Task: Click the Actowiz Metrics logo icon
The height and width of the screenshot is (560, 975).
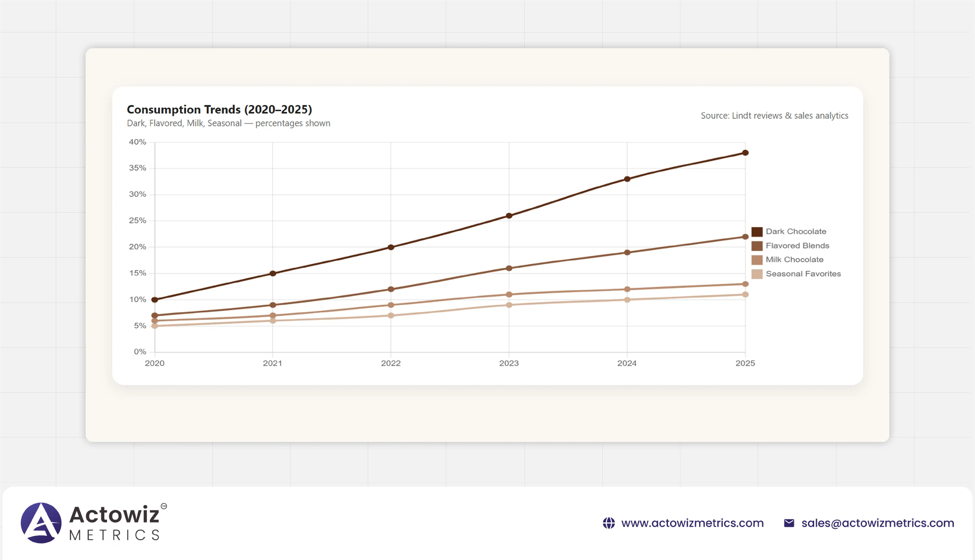Action: click(41, 523)
